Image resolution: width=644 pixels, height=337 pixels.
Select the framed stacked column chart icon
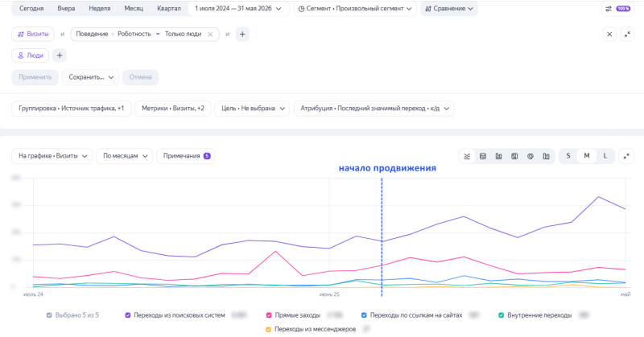click(x=514, y=156)
